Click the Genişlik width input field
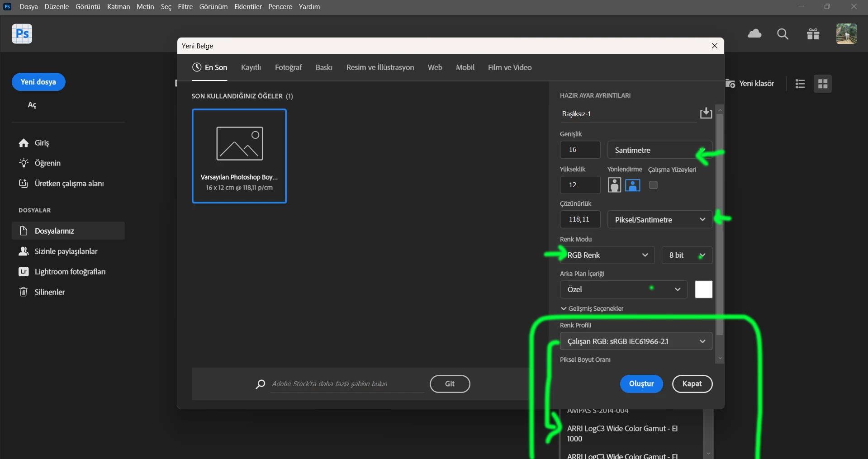Viewport: 868px width, 459px height. (x=580, y=150)
